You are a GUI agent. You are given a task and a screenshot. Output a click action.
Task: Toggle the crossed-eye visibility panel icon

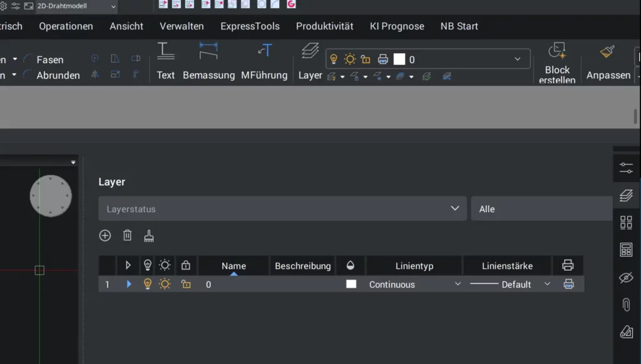(x=626, y=278)
